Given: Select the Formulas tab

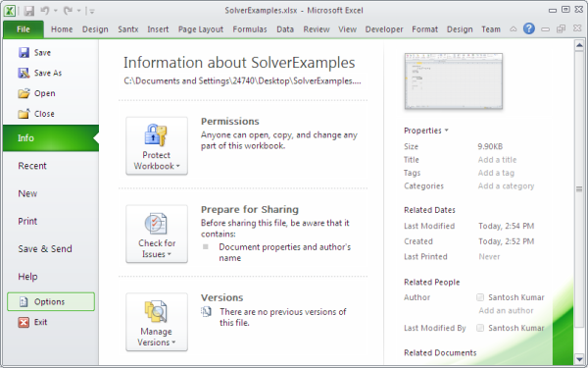Looking at the screenshot, I should (250, 29).
